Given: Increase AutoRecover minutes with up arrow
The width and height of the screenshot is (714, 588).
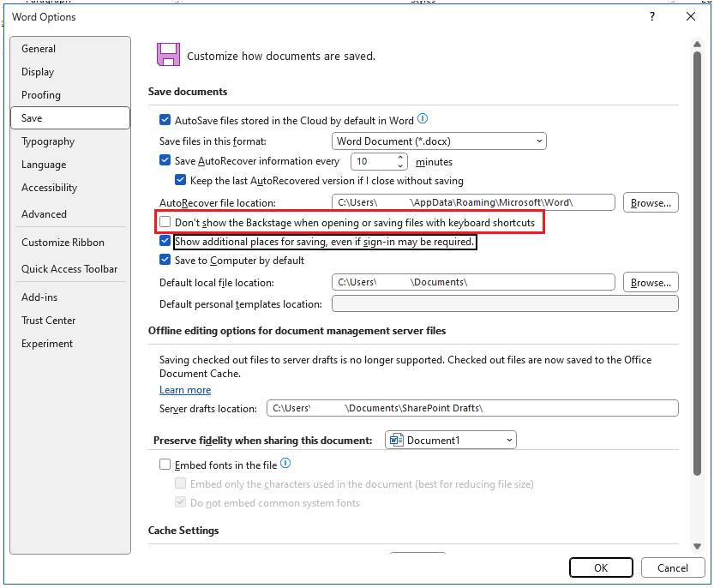Looking at the screenshot, I should point(400,157).
